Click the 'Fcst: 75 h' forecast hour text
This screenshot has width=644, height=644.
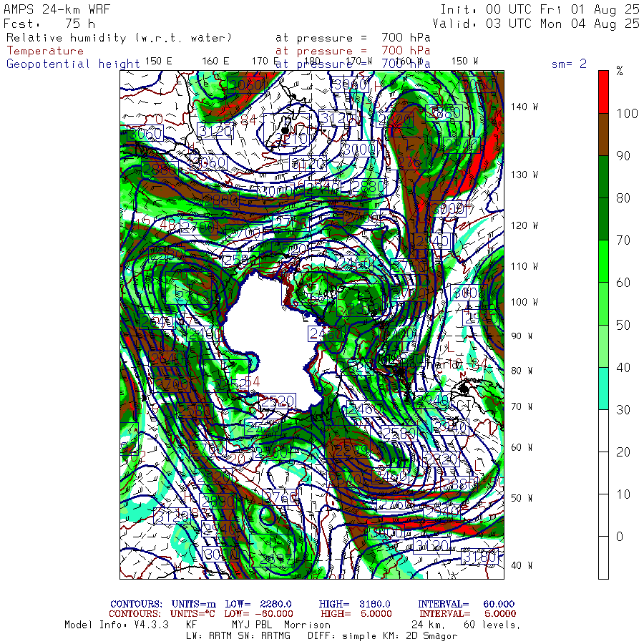(49, 24)
